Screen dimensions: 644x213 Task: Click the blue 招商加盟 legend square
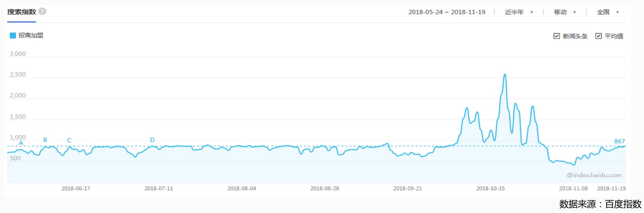pos(13,35)
